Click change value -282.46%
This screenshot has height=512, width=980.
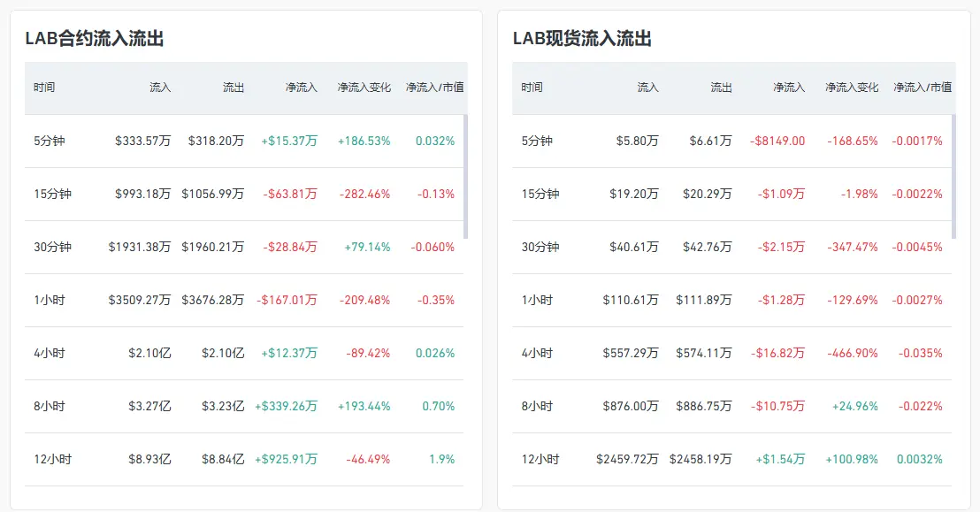point(365,194)
